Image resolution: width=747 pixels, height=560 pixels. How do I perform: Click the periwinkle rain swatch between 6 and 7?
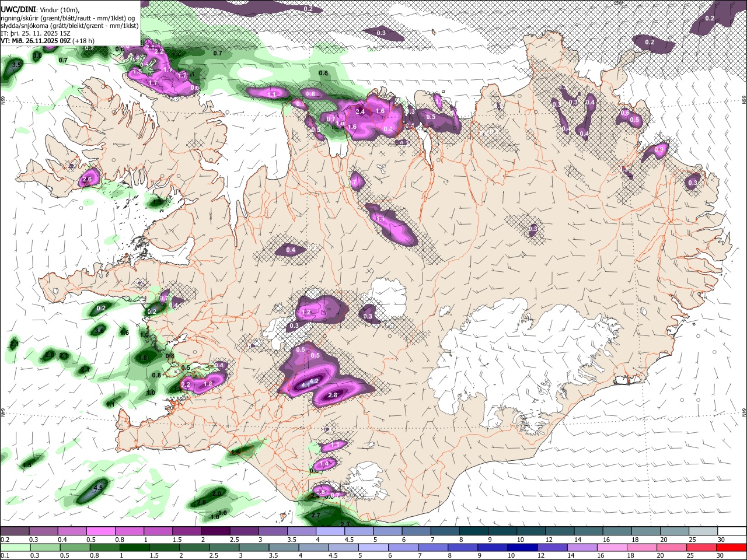point(402,547)
